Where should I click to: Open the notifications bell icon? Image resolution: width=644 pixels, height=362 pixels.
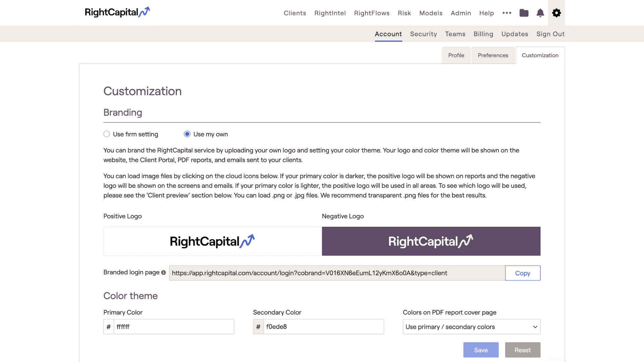click(540, 13)
